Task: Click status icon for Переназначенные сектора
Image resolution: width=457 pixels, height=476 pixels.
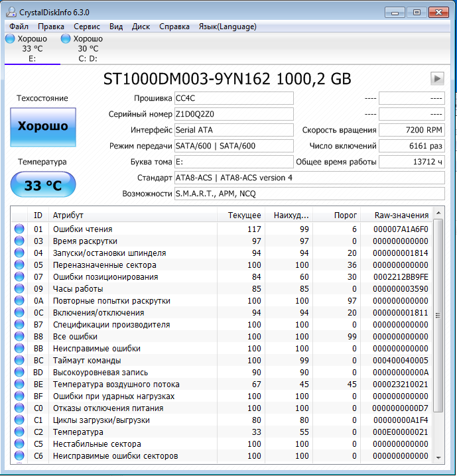Action: 19,265
